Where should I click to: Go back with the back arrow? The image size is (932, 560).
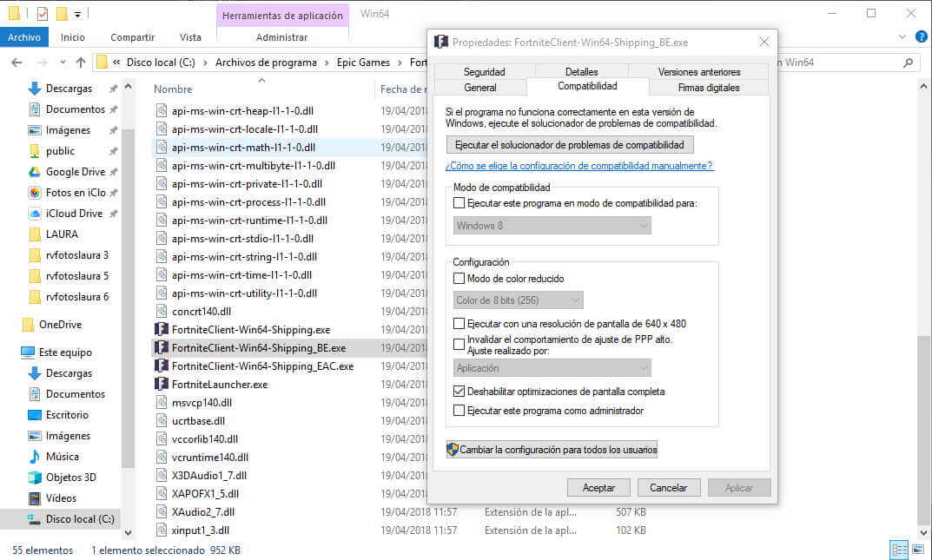(17, 63)
